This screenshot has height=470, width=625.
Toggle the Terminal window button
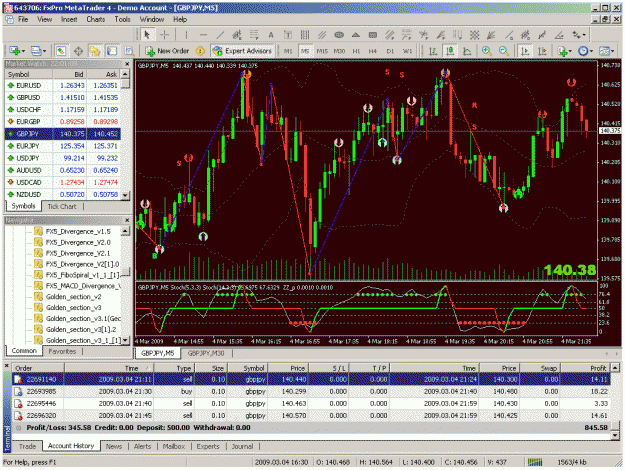click(112, 51)
